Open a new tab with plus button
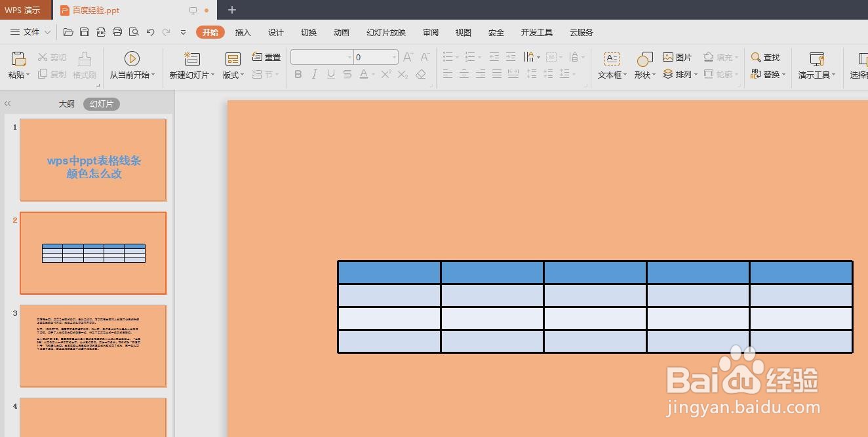This screenshot has height=437, width=868. [232, 10]
